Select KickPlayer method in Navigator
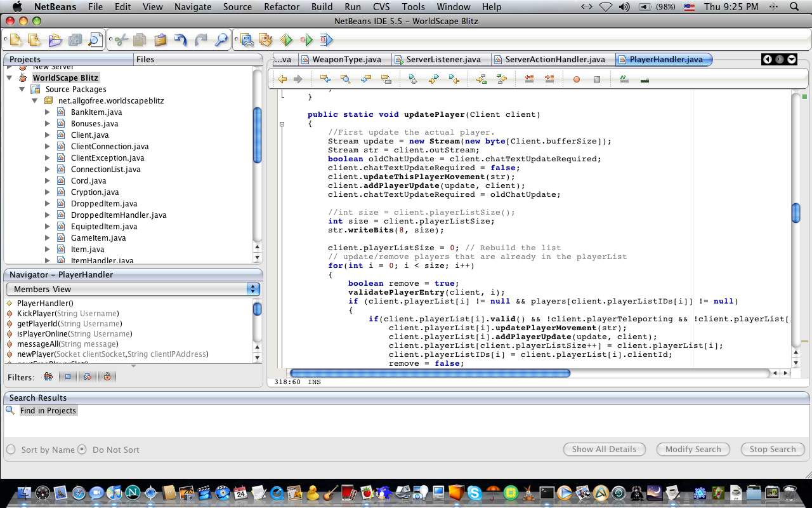Image resolution: width=812 pixels, height=508 pixels. point(67,314)
